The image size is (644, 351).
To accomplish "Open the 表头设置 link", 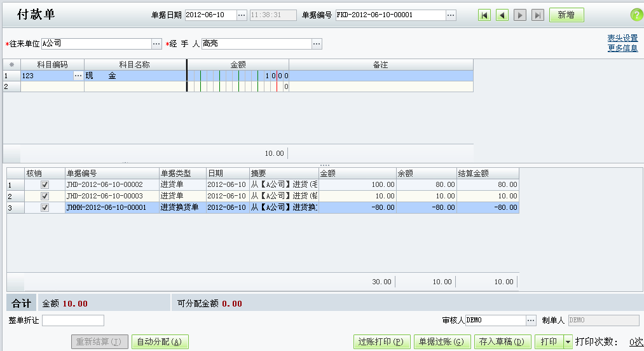I will (622, 38).
